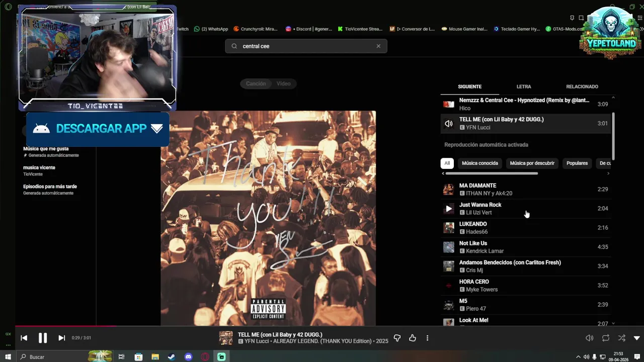This screenshot has height=362, width=644.
Task: Click the browser pin icon
Action: click(572, 18)
